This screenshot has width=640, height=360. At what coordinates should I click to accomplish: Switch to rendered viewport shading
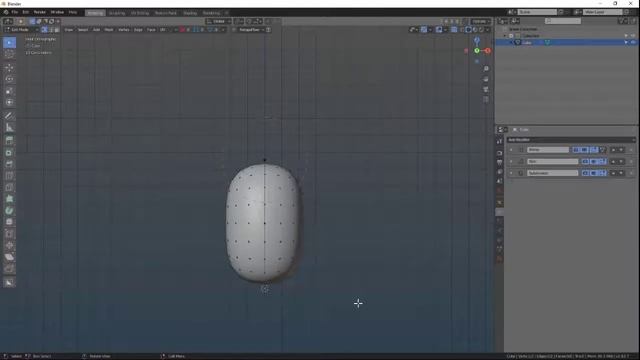point(481,30)
